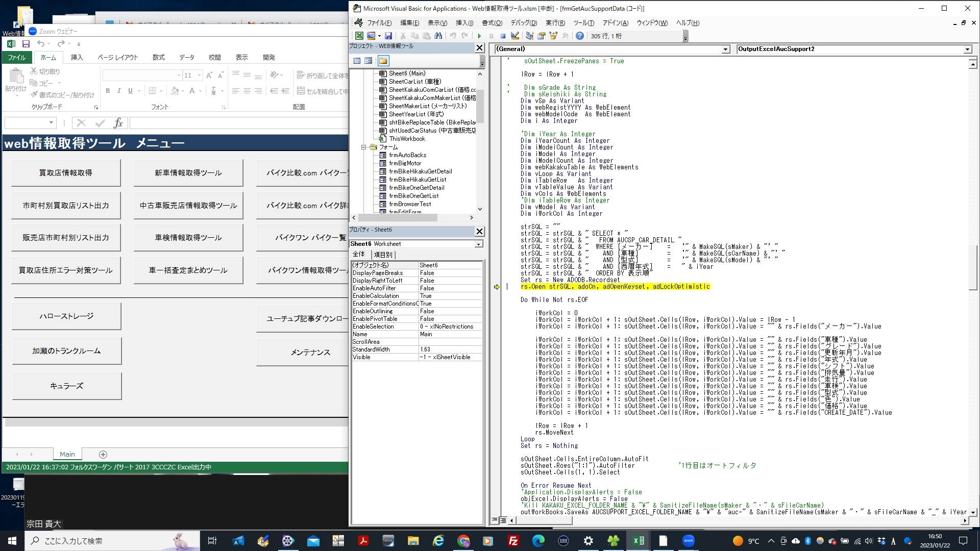The height and width of the screenshot is (551, 980).
Task: Open the デバッグ(D) menu
Action: (523, 23)
